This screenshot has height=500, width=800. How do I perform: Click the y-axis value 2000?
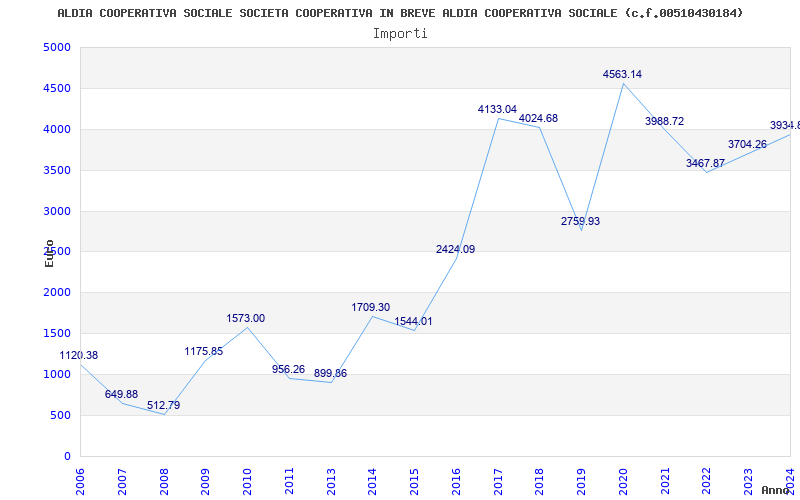[x=57, y=293]
